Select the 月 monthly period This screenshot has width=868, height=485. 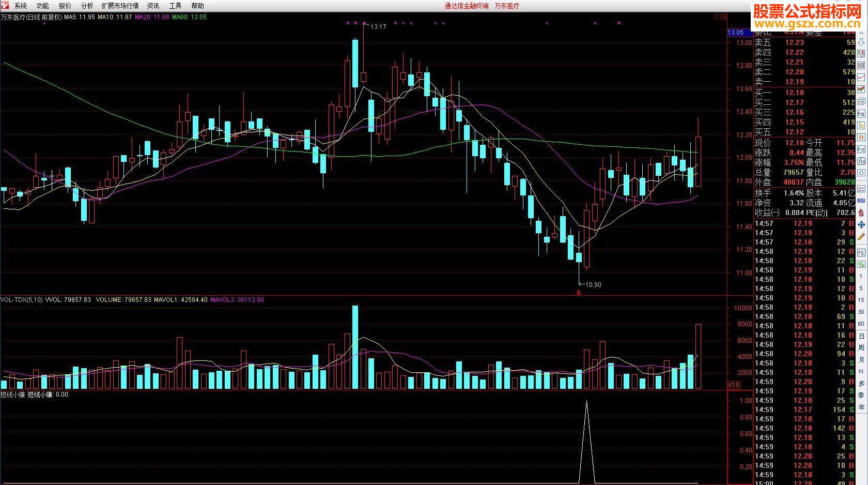pyautogui.click(x=861, y=359)
